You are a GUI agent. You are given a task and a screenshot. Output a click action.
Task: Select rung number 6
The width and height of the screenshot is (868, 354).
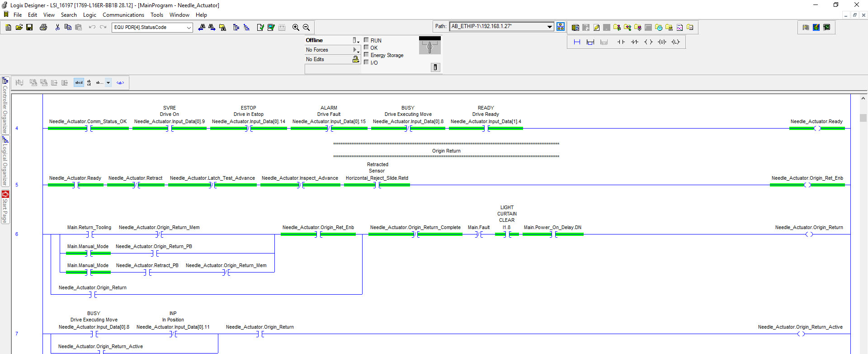(17, 234)
